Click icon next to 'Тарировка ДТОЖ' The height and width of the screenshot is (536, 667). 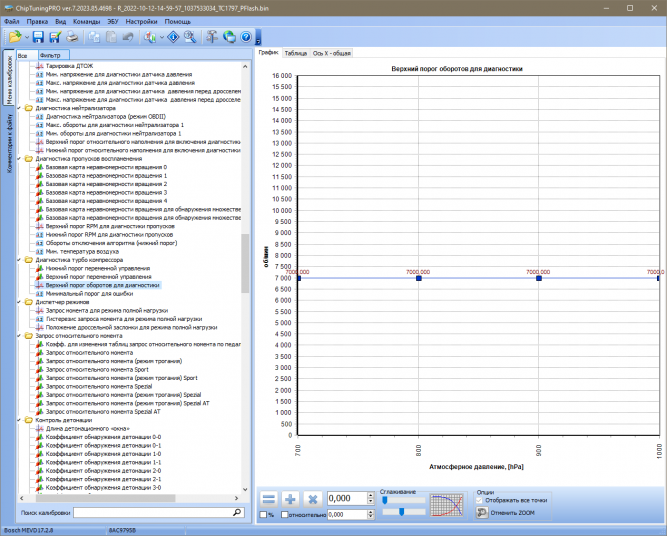[x=40, y=66]
